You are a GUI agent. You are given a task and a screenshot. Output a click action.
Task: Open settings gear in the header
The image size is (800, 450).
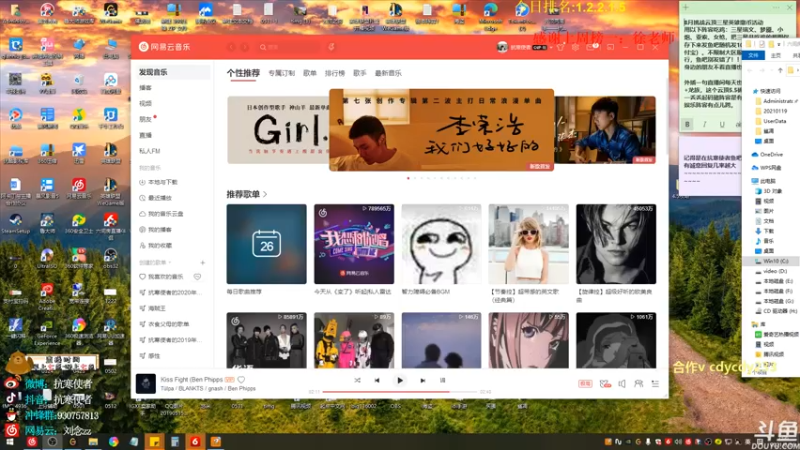click(x=576, y=47)
